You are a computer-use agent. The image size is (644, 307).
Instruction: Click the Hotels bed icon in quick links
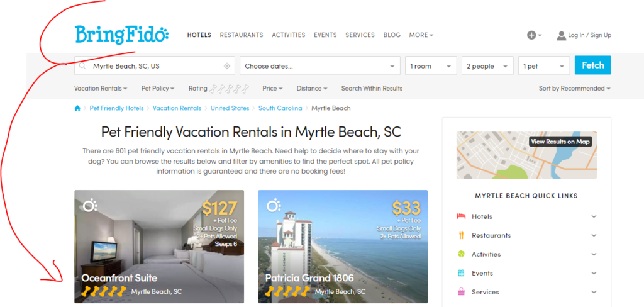click(461, 216)
